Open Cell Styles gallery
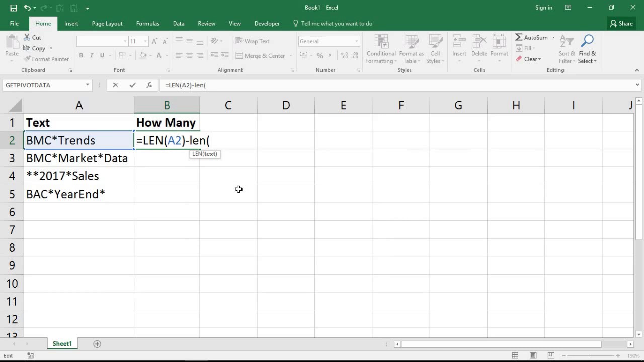 435,49
